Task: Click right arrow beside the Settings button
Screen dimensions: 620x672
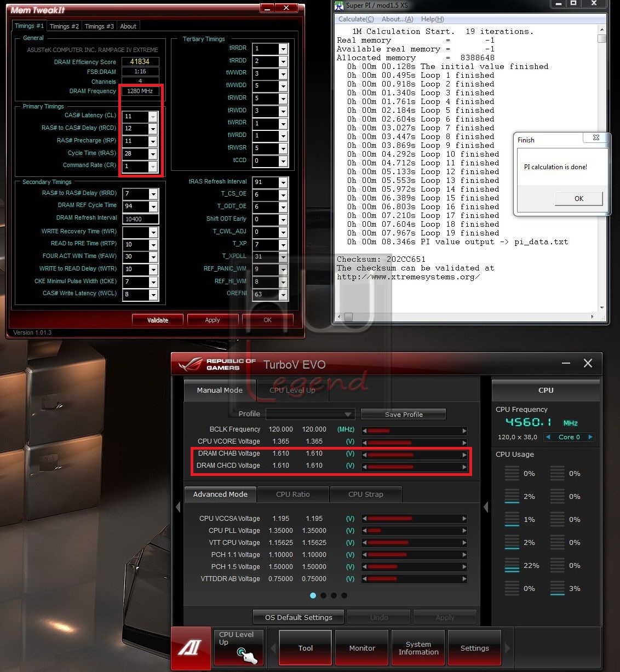Action: pyautogui.click(x=507, y=648)
